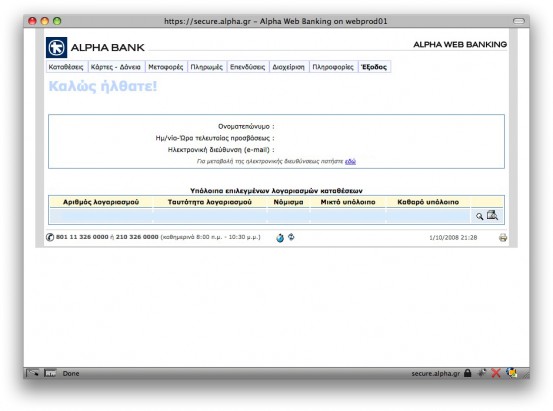This screenshot has height=411, width=553.
Task: Click the blue stopwatch timer icon
Action: pyautogui.click(x=280, y=238)
